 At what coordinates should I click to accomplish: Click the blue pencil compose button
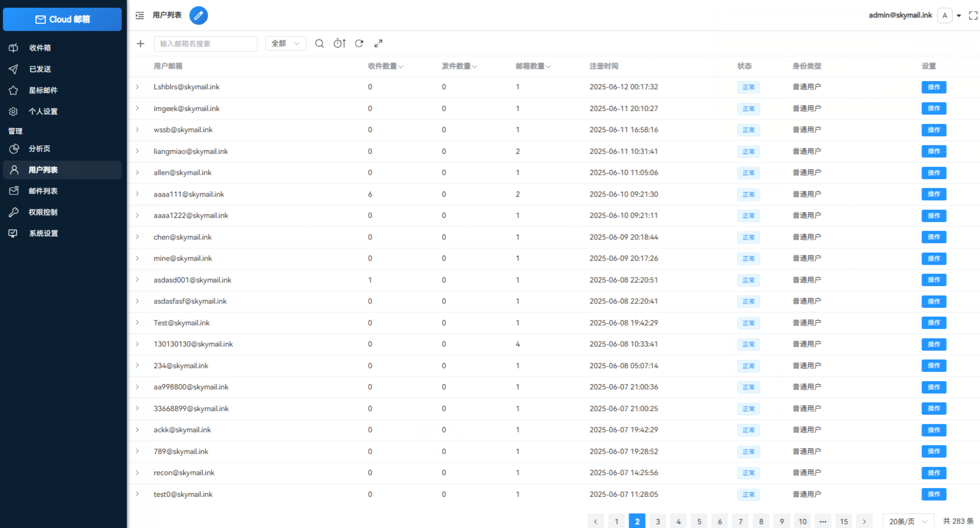[x=198, y=16]
